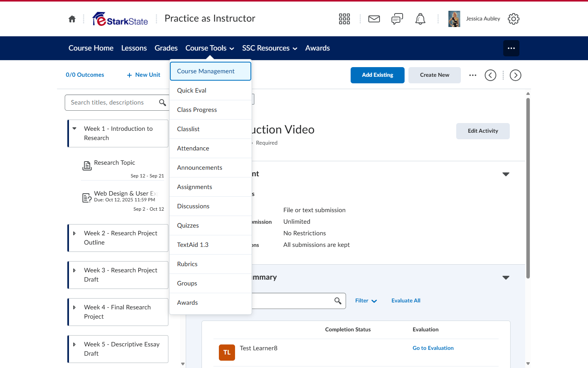
Task: Open Quizzes from Course Tools menu
Action: (210, 226)
